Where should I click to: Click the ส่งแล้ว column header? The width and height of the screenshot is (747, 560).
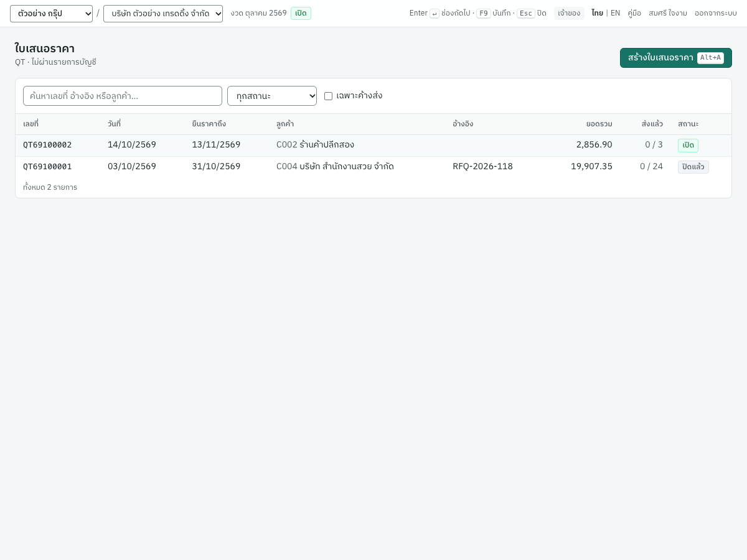click(652, 124)
